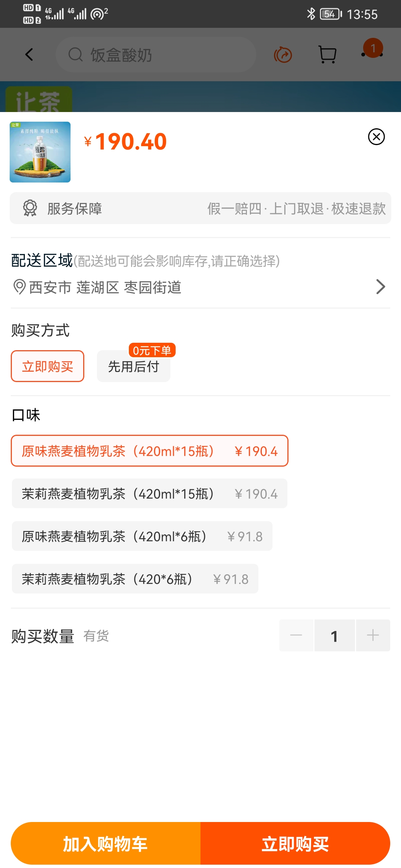Decrease purchase quantity with minus button
Viewport: 401px width, 868px height.
coord(296,635)
